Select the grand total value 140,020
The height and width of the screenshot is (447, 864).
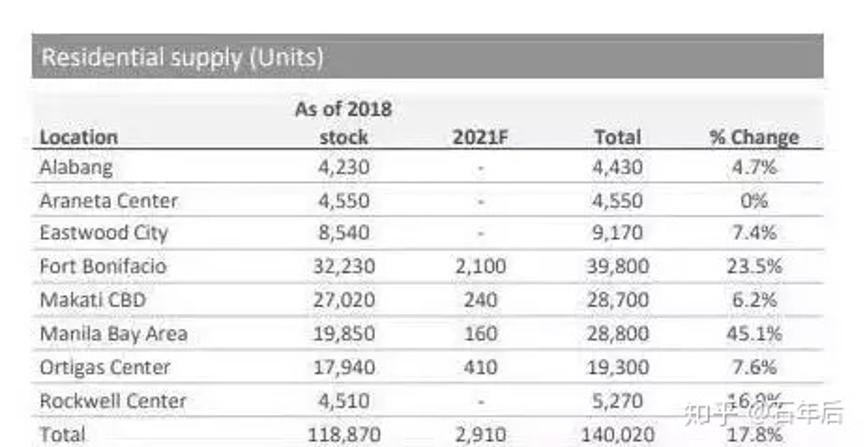click(615, 434)
